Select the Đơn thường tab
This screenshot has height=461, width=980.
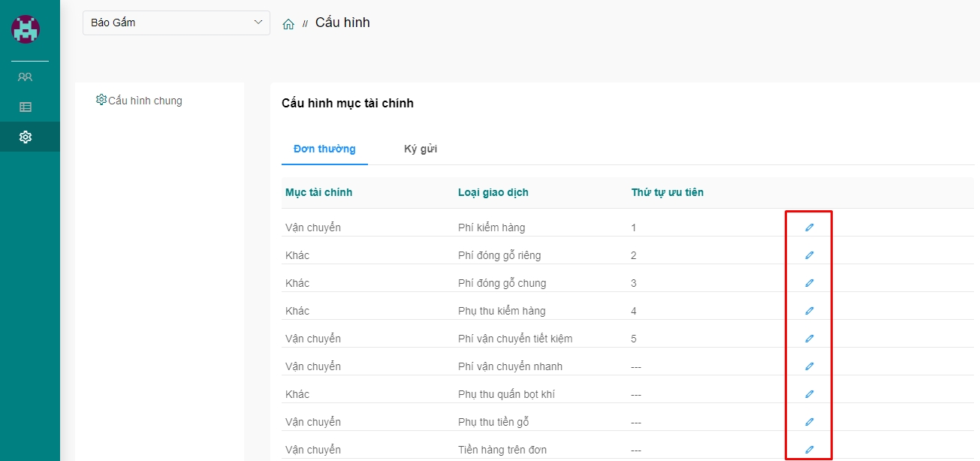tap(324, 149)
